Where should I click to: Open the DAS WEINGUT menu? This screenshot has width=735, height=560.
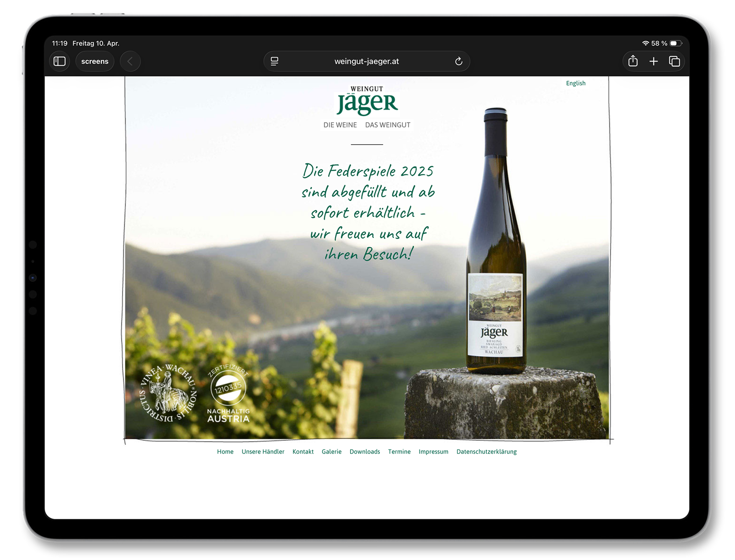tap(388, 125)
